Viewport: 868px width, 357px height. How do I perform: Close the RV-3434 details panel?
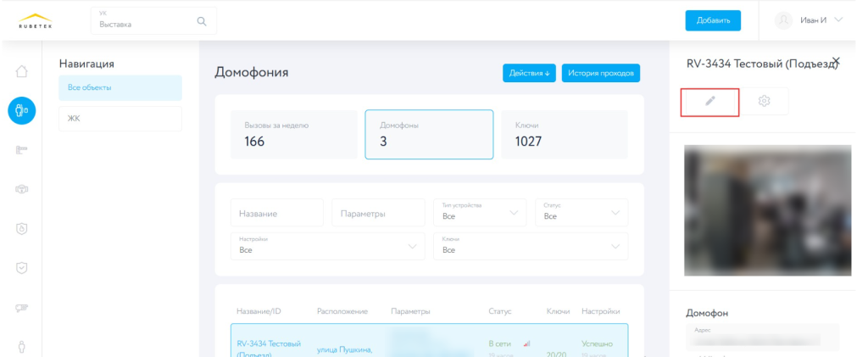[836, 60]
